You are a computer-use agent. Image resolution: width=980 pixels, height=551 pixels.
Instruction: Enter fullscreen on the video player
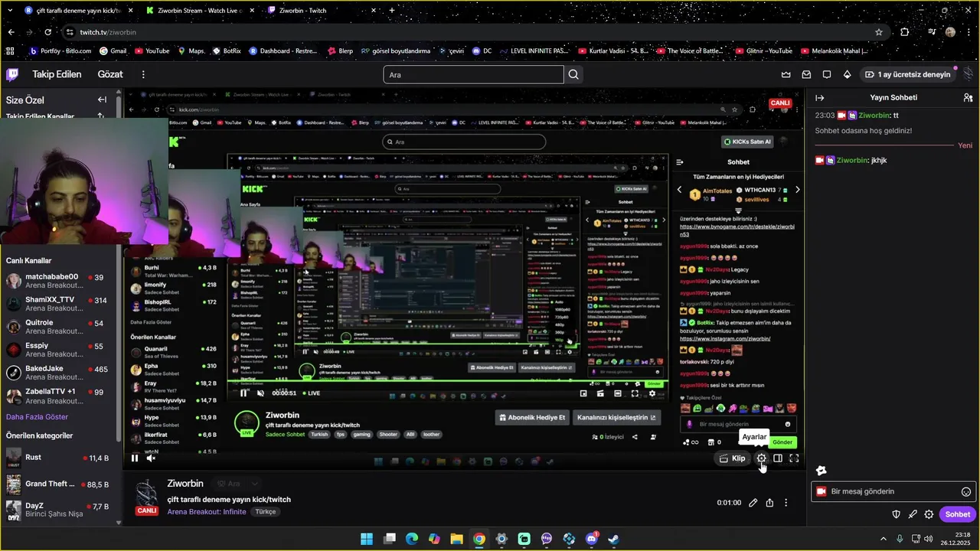pyautogui.click(x=794, y=458)
